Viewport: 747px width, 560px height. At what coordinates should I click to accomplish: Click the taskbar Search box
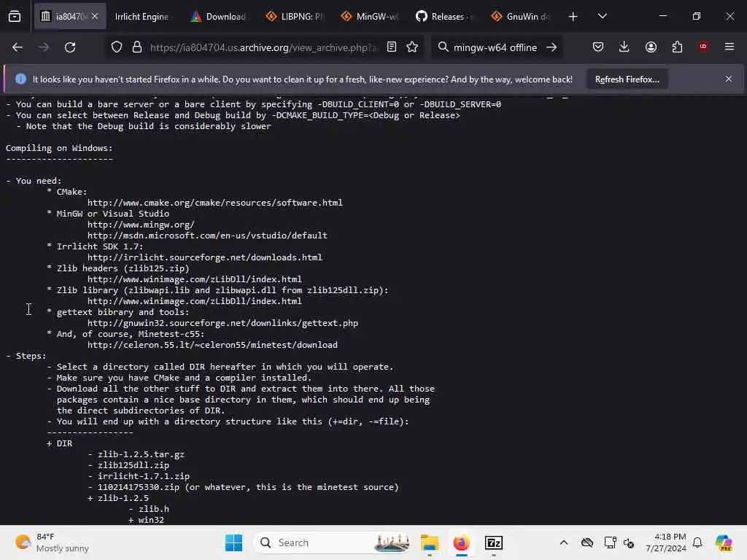point(333,542)
